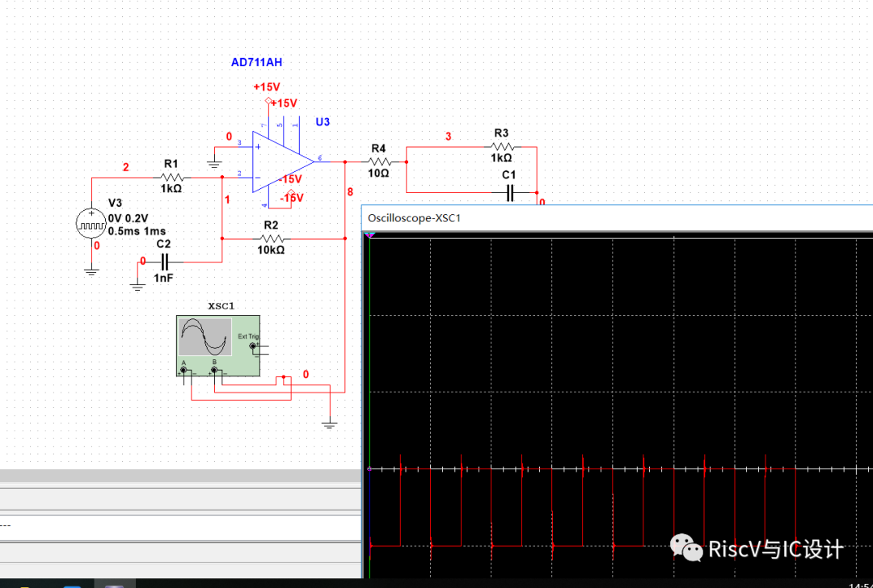This screenshot has height=588, width=873.
Task: Click the cursor marker atop oscilloscope display
Action: pos(369,235)
